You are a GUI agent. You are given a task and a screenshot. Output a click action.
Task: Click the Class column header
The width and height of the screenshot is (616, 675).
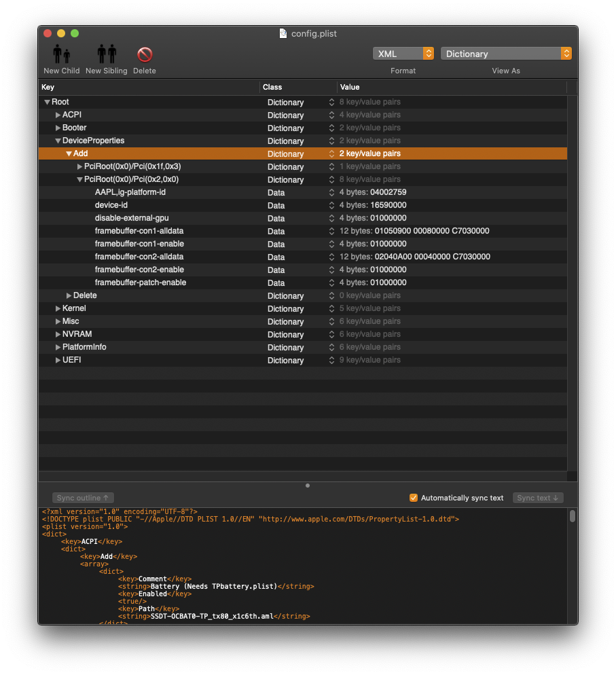(x=298, y=87)
